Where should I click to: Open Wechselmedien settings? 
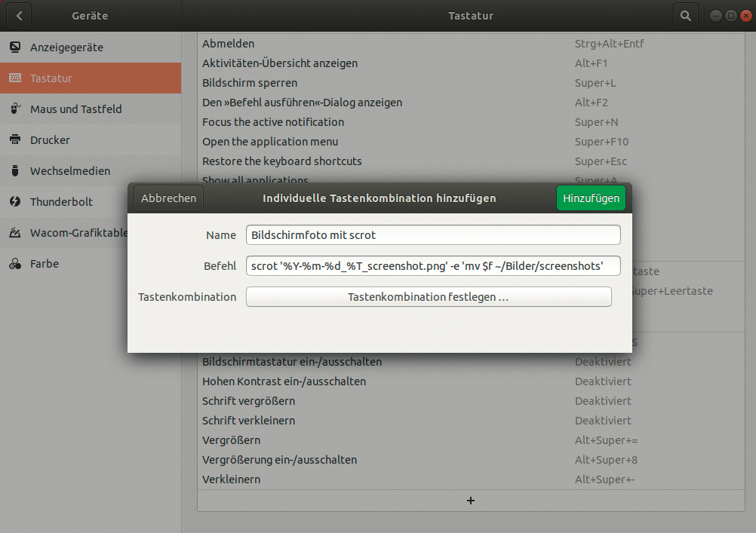tap(91, 170)
